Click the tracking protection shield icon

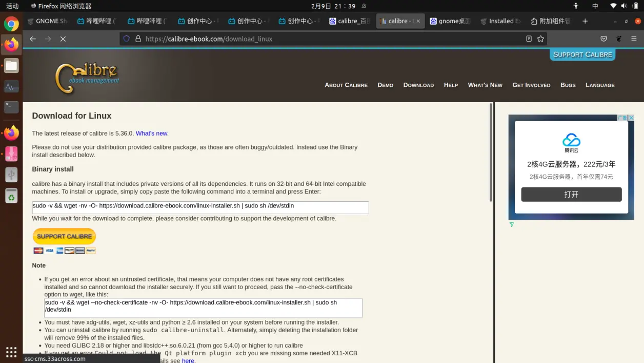[127, 39]
